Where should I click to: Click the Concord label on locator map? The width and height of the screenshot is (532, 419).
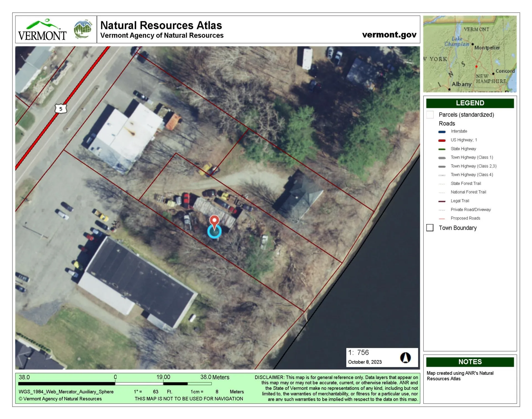(505, 71)
